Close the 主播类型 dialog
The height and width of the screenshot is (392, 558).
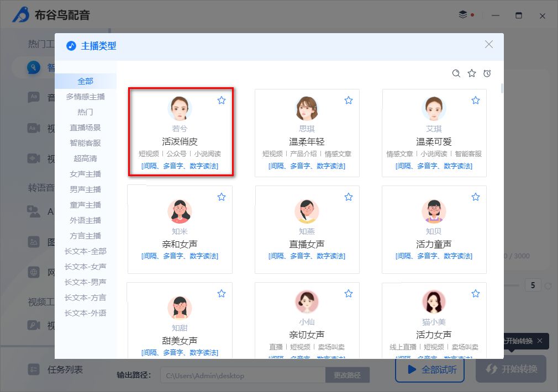(x=489, y=44)
